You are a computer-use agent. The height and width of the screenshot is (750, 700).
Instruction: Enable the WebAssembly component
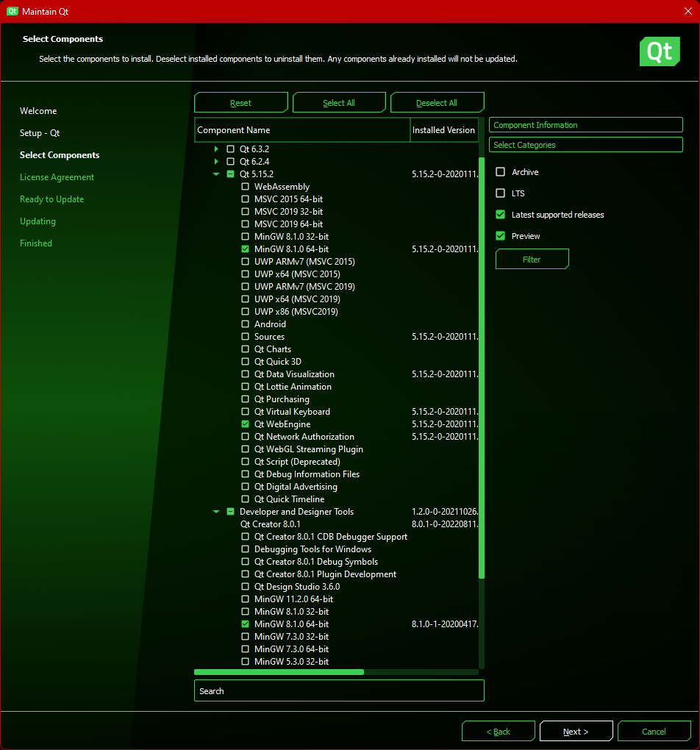246,186
